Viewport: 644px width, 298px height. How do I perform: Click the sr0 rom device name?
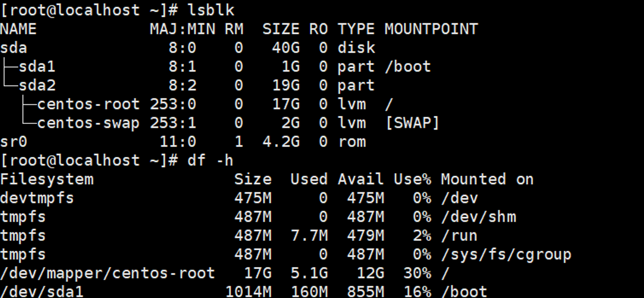point(14,142)
